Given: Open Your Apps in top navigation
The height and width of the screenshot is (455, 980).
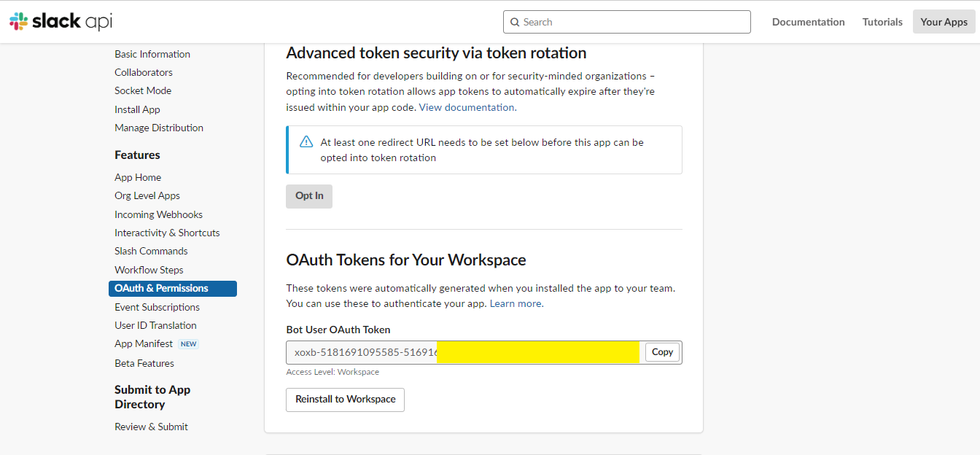Looking at the screenshot, I should (944, 22).
